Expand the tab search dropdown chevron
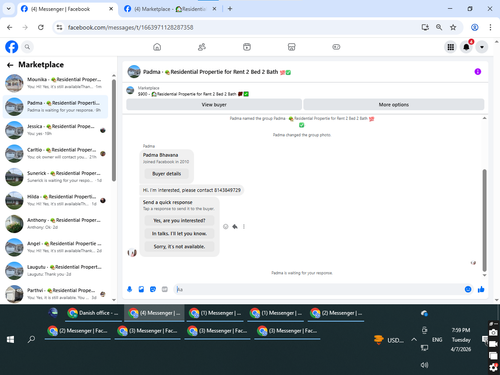The height and width of the screenshot is (375, 500). point(9,9)
